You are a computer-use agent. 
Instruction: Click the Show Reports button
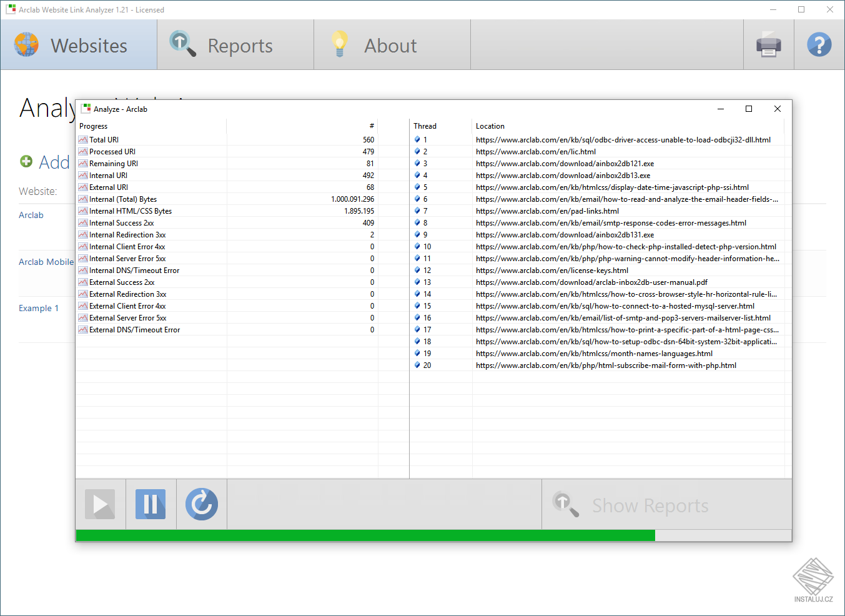[650, 505]
